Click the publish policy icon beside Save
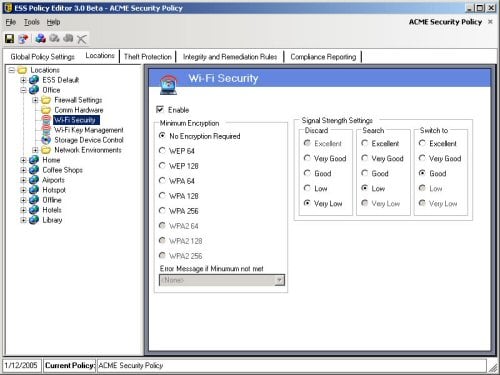Screen dimensions: 500x375 (x=23, y=39)
